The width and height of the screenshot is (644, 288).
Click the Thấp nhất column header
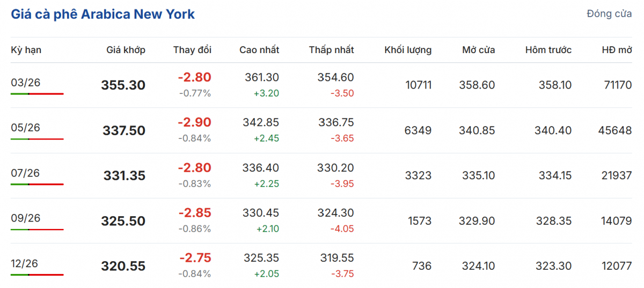331,50
